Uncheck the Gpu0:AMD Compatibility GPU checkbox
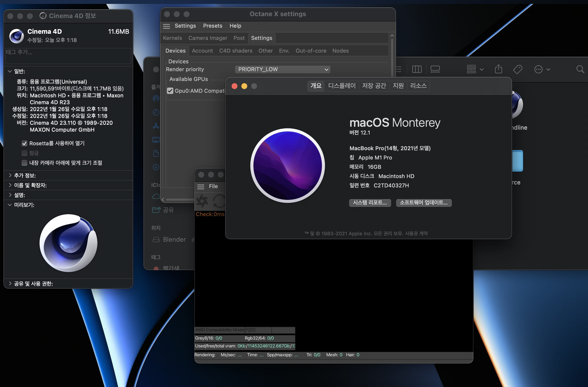The width and height of the screenshot is (588, 387). pyautogui.click(x=170, y=91)
